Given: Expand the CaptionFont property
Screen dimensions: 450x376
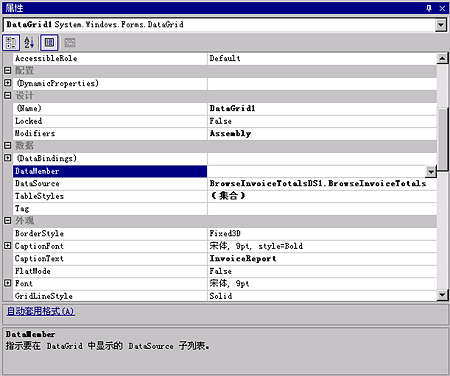Looking at the screenshot, I should pos(8,245).
